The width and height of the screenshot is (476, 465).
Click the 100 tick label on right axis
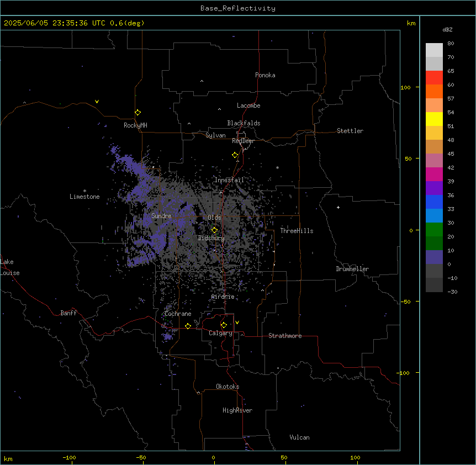405,87
